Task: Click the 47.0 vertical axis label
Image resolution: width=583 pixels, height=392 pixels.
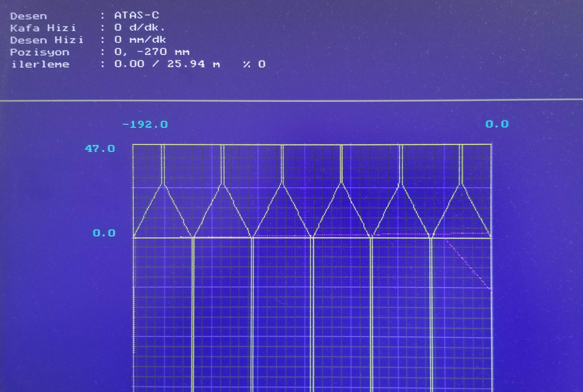Action: pyautogui.click(x=100, y=149)
